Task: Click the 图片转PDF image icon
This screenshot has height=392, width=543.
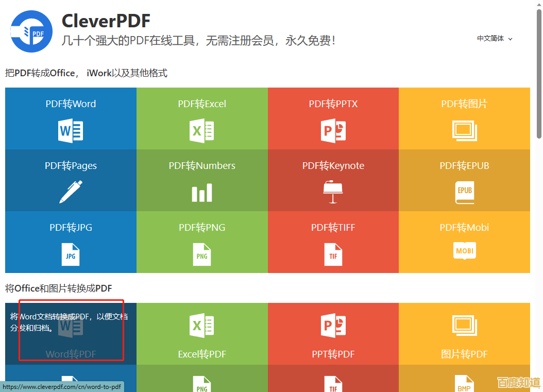Action: pyautogui.click(x=464, y=326)
